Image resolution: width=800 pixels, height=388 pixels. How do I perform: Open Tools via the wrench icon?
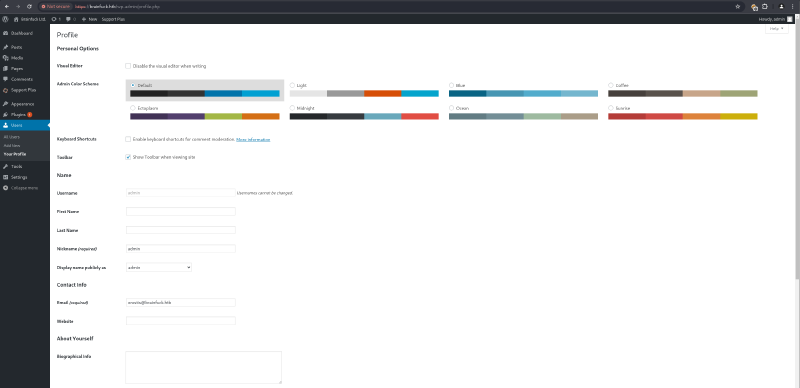[x=6, y=166]
